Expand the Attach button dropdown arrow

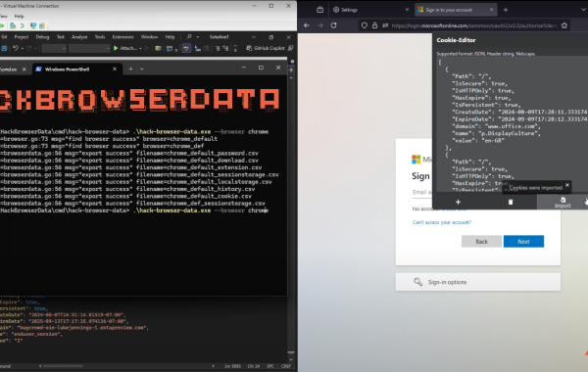pyautogui.click(x=140, y=48)
